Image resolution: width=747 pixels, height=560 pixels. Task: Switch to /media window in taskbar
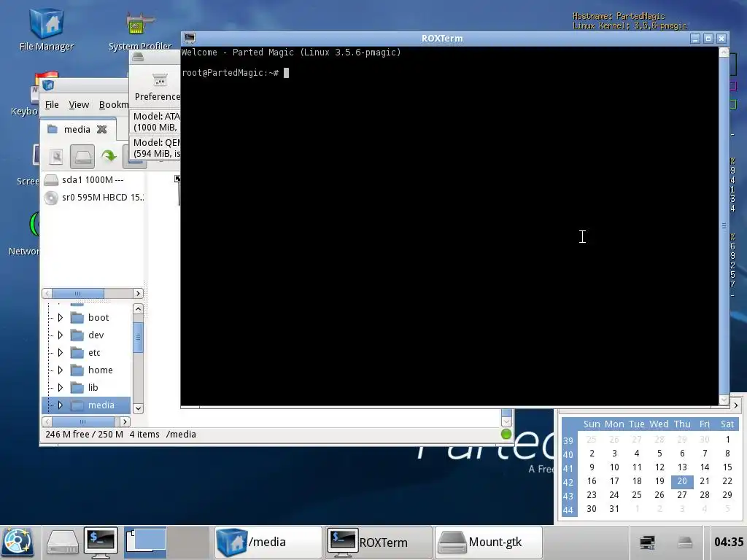click(268, 542)
